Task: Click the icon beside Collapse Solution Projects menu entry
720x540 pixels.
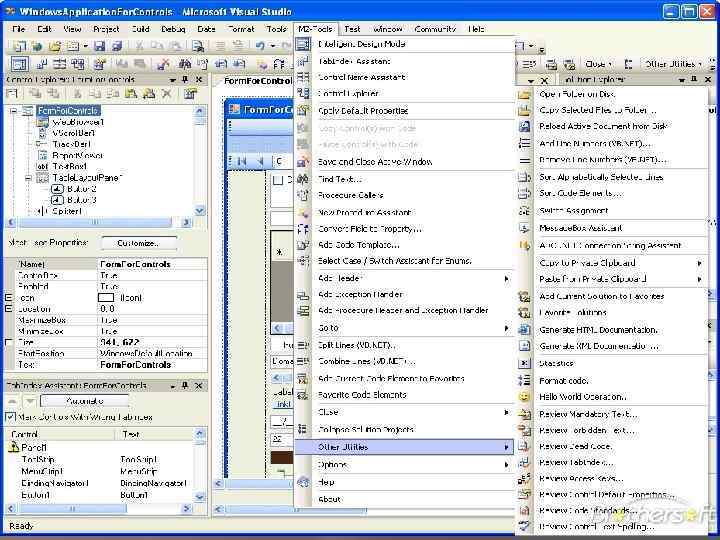Action: click(x=303, y=429)
